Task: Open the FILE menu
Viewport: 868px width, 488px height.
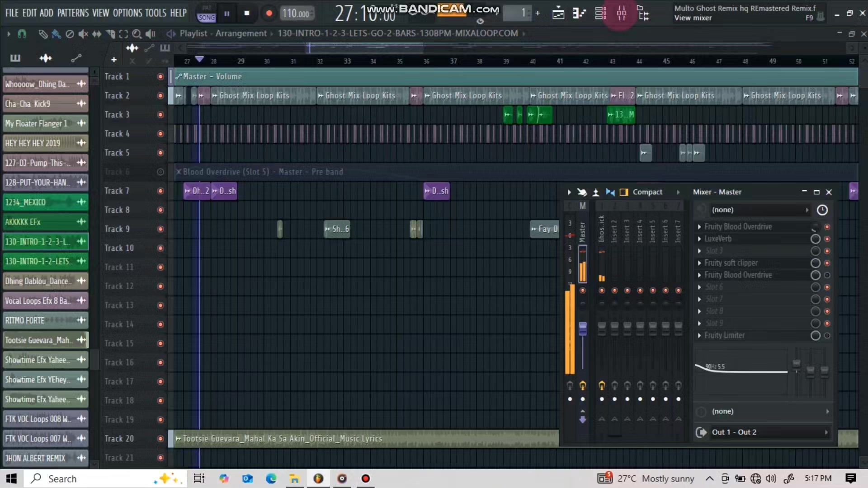Action: tap(12, 13)
